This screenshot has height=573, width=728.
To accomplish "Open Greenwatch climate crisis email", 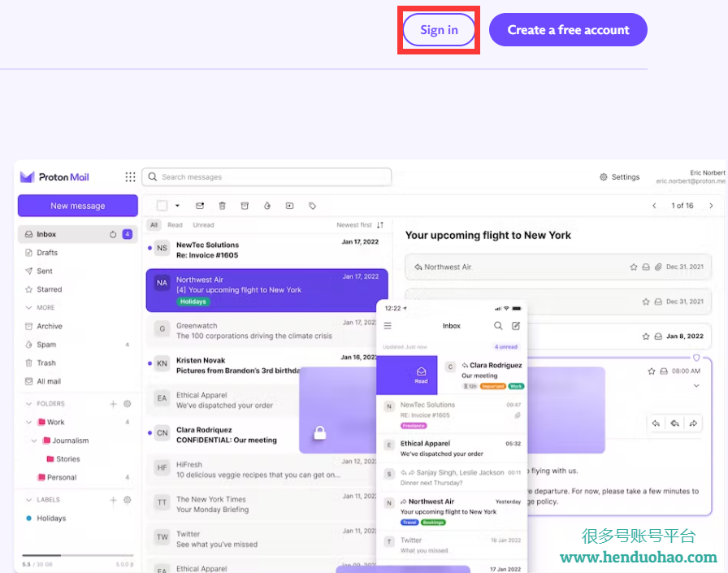I will pyautogui.click(x=262, y=331).
